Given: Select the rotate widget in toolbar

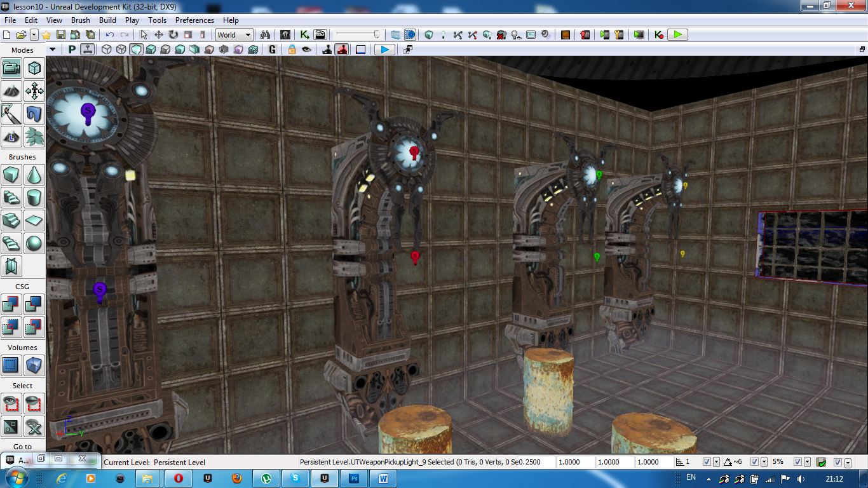Looking at the screenshot, I should pos(173,35).
